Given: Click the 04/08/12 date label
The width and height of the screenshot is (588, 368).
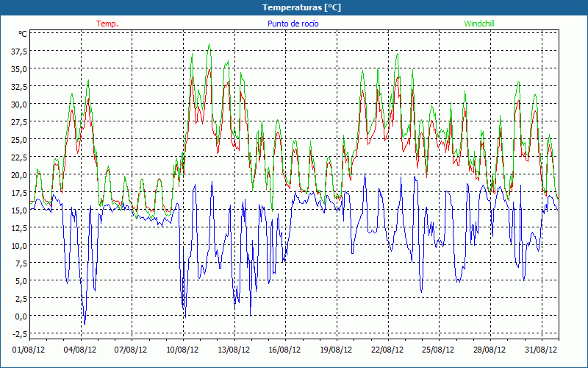Looking at the screenshot, I should [80, 350].
